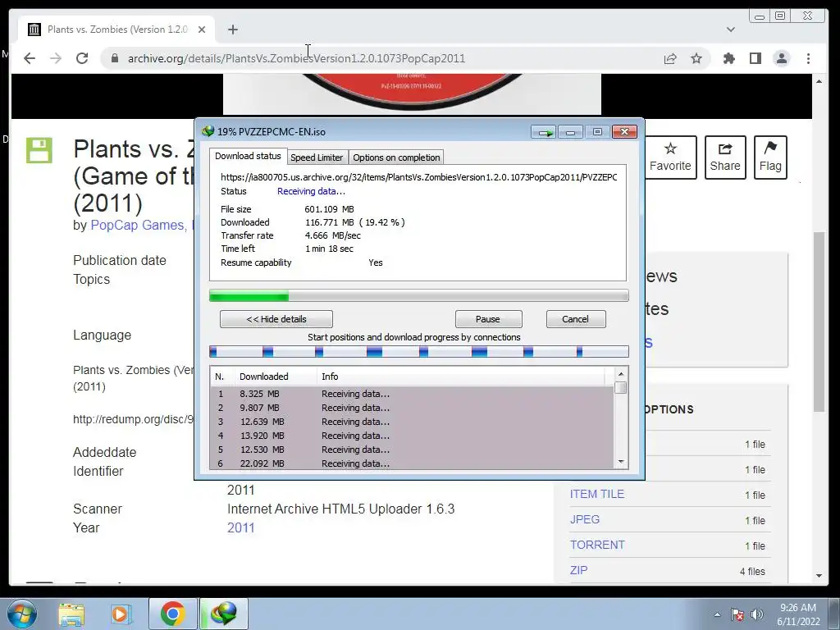Open the Chrome three-dot menu

click(808, 58)
